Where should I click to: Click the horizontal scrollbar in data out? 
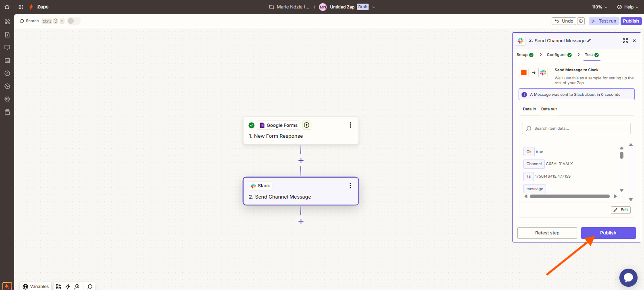pos(569,197)
